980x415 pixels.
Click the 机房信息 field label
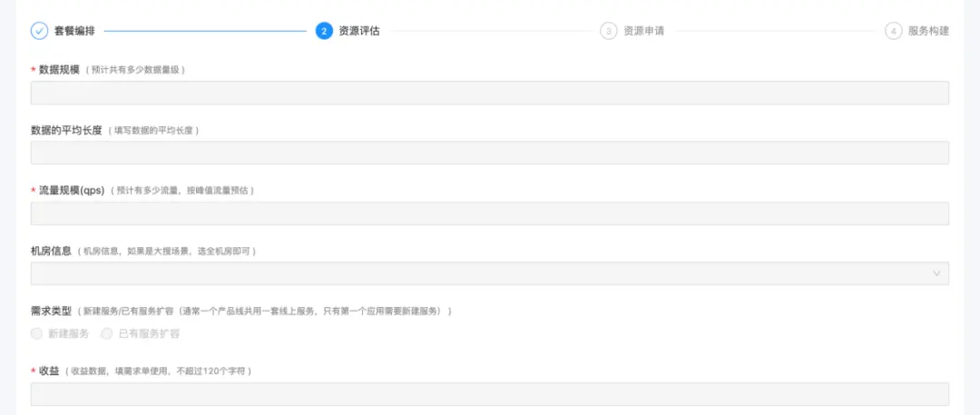pos(51,251)
